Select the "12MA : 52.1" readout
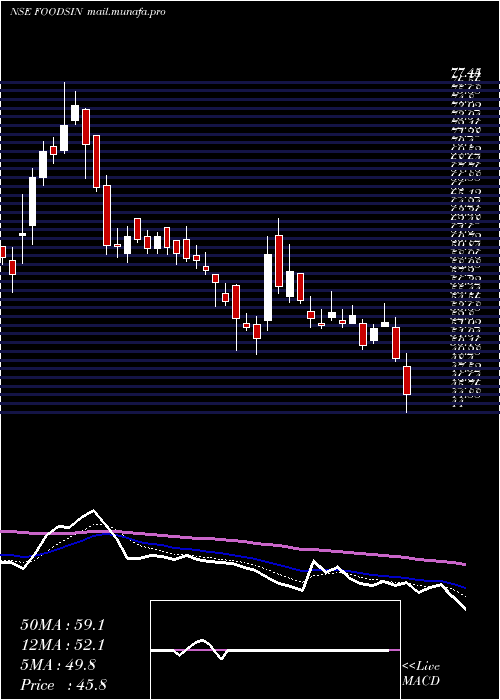The image size is (500, 700). (x=62, y=645)
